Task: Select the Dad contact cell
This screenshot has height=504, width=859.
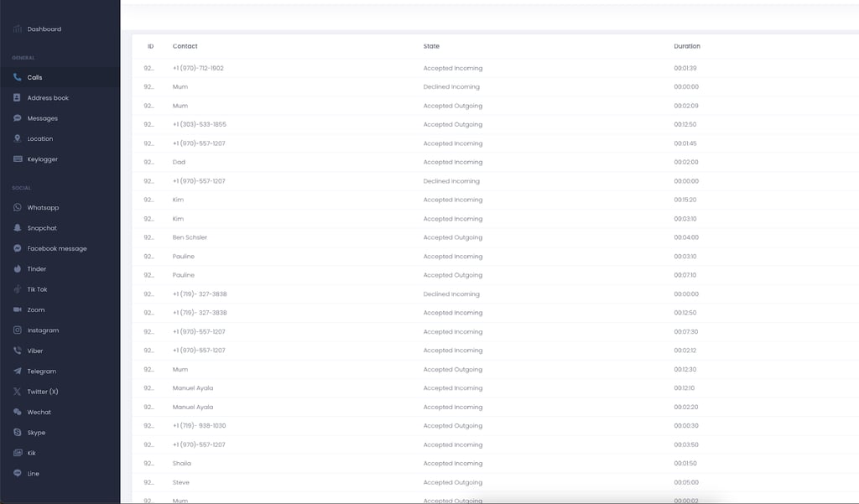Action: point(180,162)
